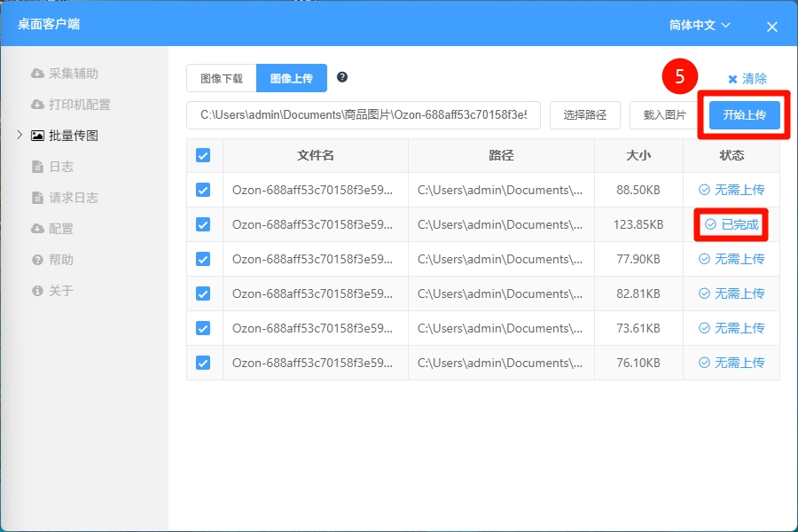The height and width of the screenshot is (532, 798).
Task: Click the 选择路径 button
Action: tap(584, 115)
